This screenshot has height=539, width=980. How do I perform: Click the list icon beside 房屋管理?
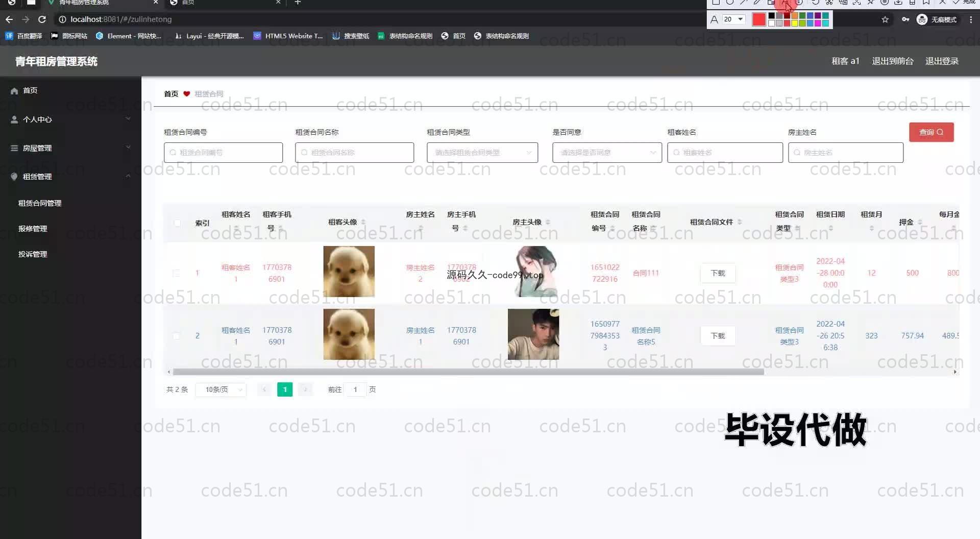(x=14, y=148)
